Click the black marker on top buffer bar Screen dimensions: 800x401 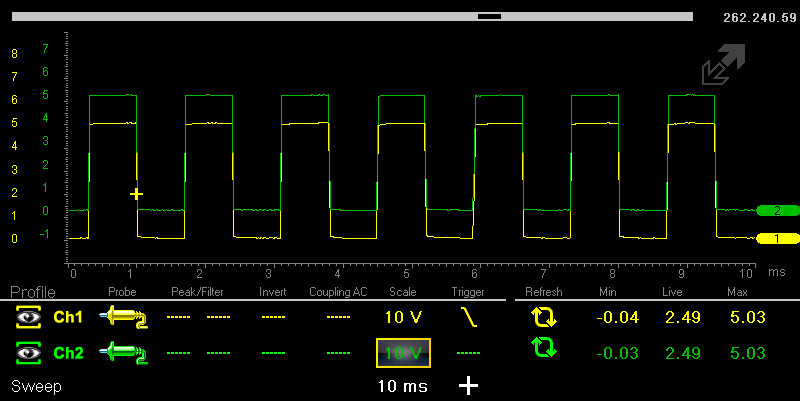point(490,17)
